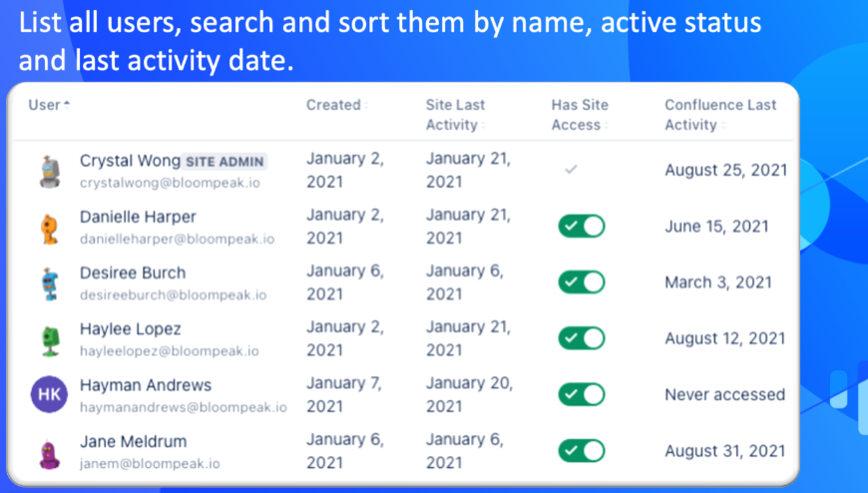Viewport: 868px width, 493px height.
Task: Turn off Jane Meldrum's site access
Action: coord(581,451)
